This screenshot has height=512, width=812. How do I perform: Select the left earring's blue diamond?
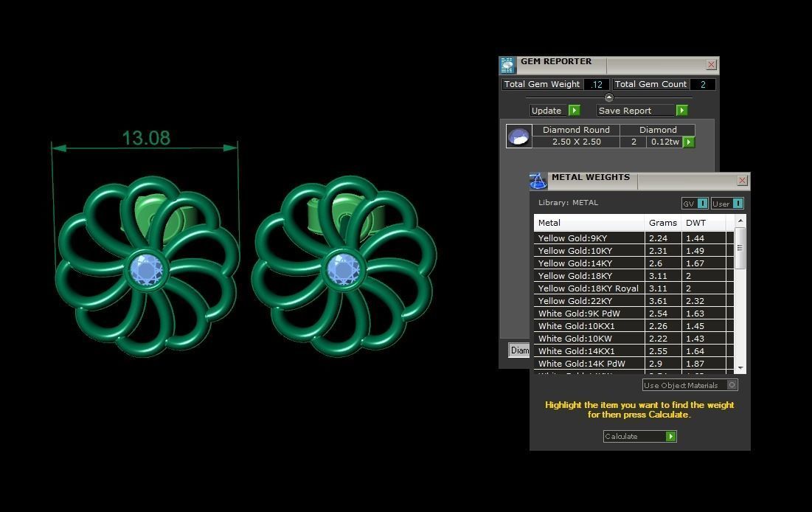[x=146, y=269]
